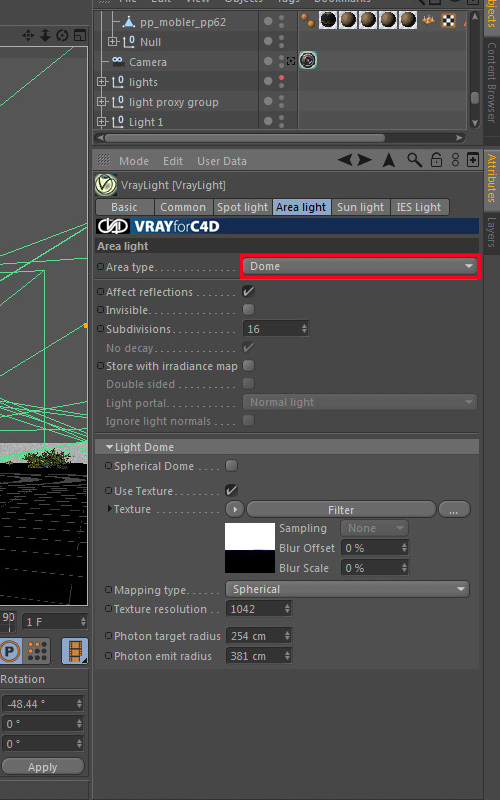The height and width of the screenshot is (800, 500).
Task: Toggle the lock icon in Attributes manager
Action: coord(436,160)
